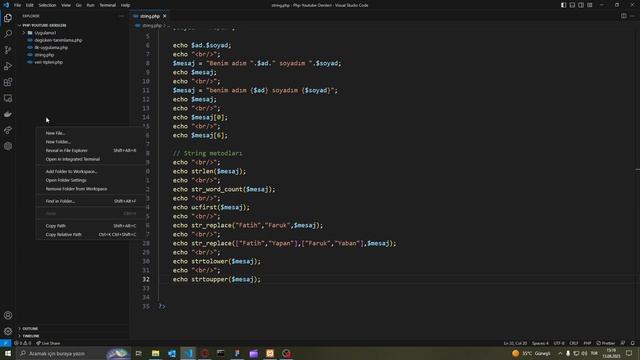This screenshot has width=640, height=360.
Task: Open the Accounts menu in the activity bar
Action: point(8,315)
